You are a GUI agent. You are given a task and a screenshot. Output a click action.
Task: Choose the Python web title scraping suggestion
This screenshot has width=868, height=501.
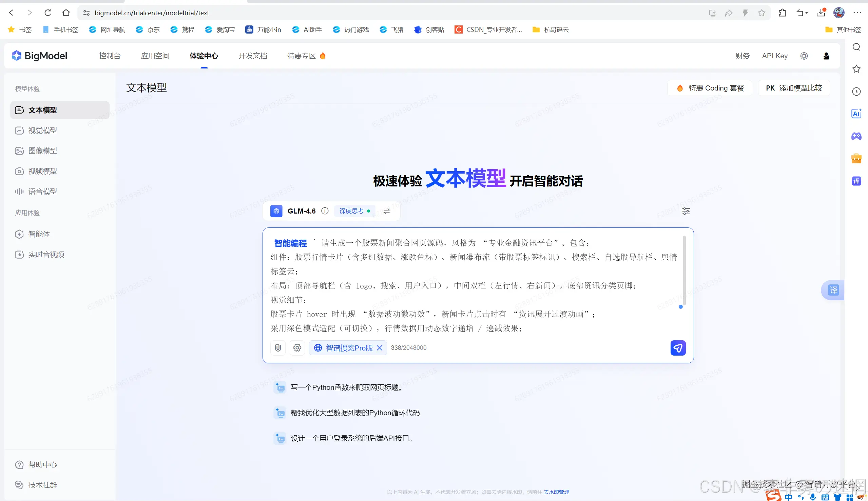click(346, 387)
